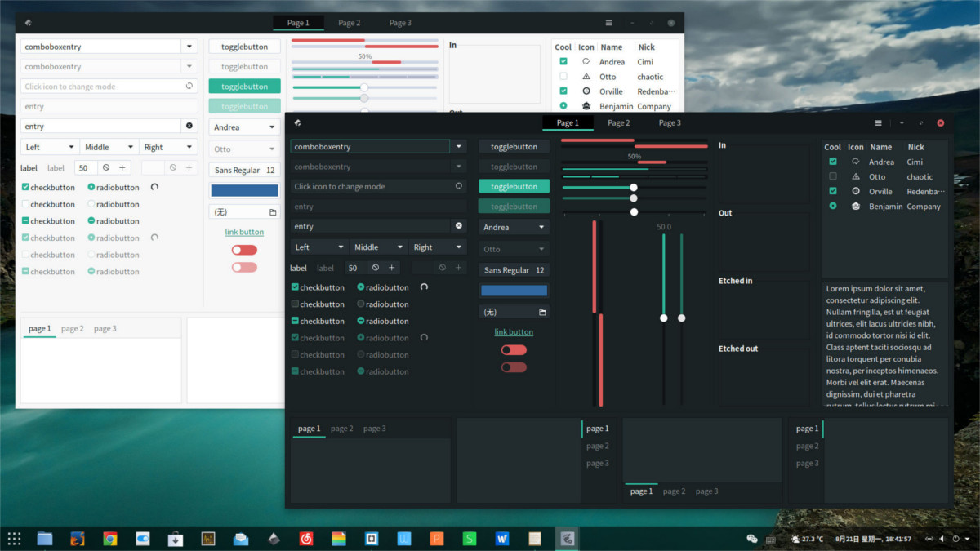Click the warning icon in Otto's table row
980x551 pixels.
855,176
